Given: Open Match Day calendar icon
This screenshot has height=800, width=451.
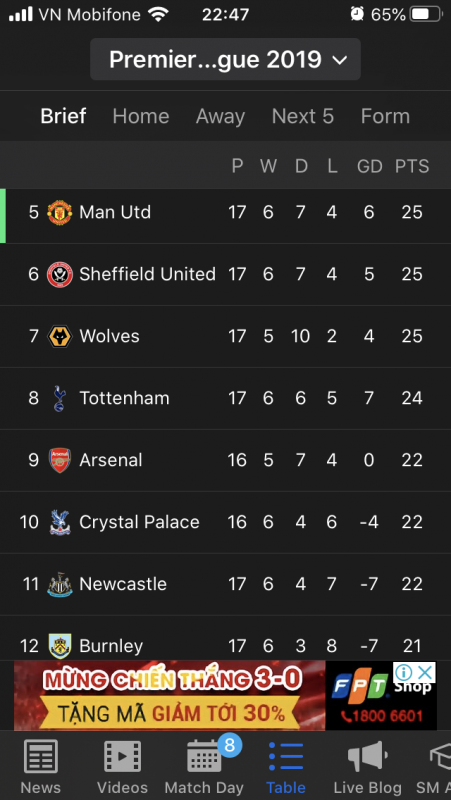Looking at the screenshot, I should coord(204,756).
